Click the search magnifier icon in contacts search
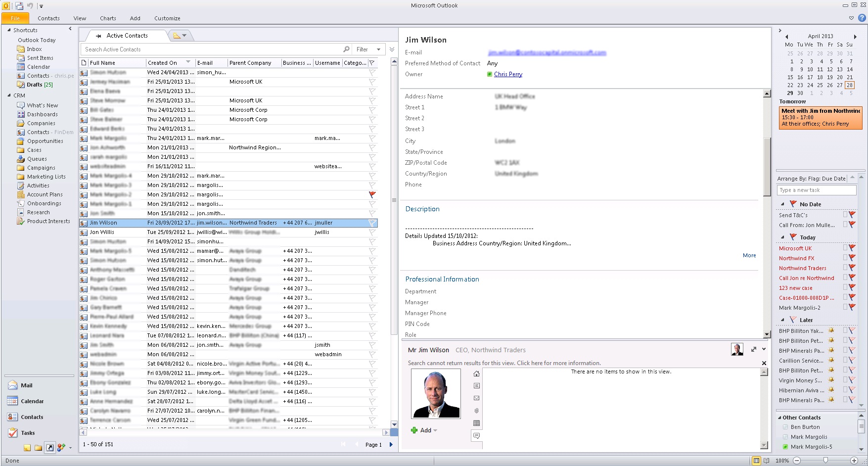Viewport: 868px width, 466px height. tap(346, 49)
